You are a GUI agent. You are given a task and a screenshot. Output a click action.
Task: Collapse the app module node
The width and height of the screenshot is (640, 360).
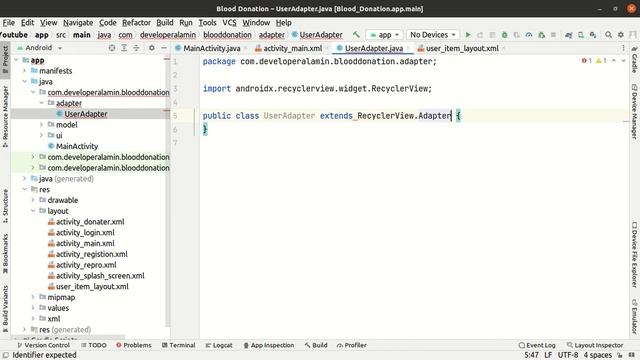pyautogui.click(x=16, y=60)
